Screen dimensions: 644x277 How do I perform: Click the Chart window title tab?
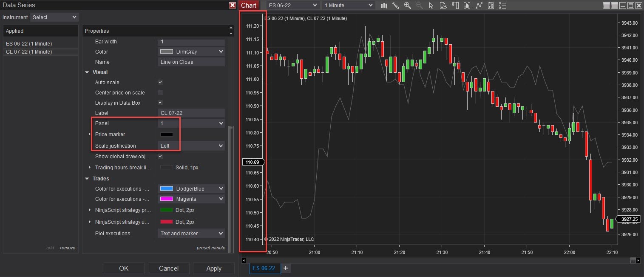click(x=249, y=5)
